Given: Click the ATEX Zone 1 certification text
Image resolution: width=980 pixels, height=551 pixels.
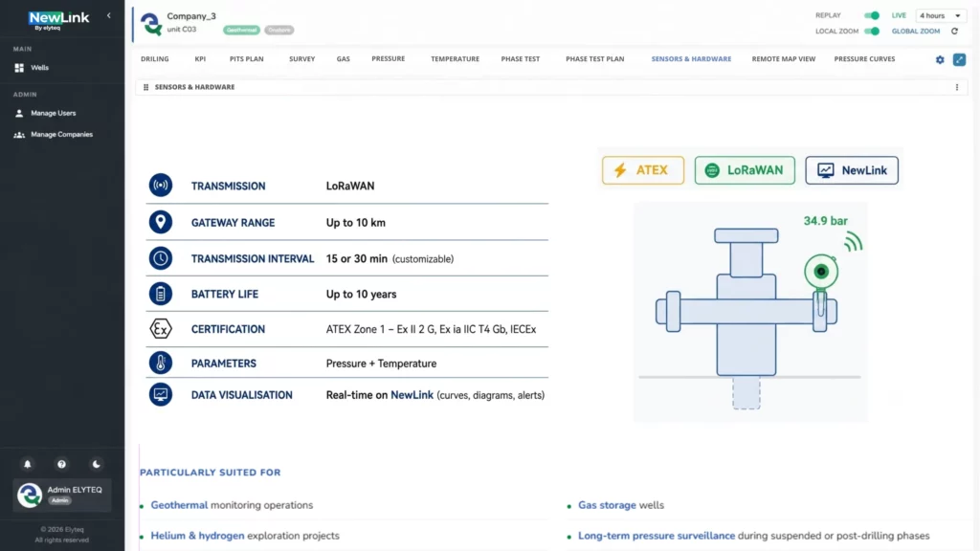Looking at the screenshot, I should point(431,329).
